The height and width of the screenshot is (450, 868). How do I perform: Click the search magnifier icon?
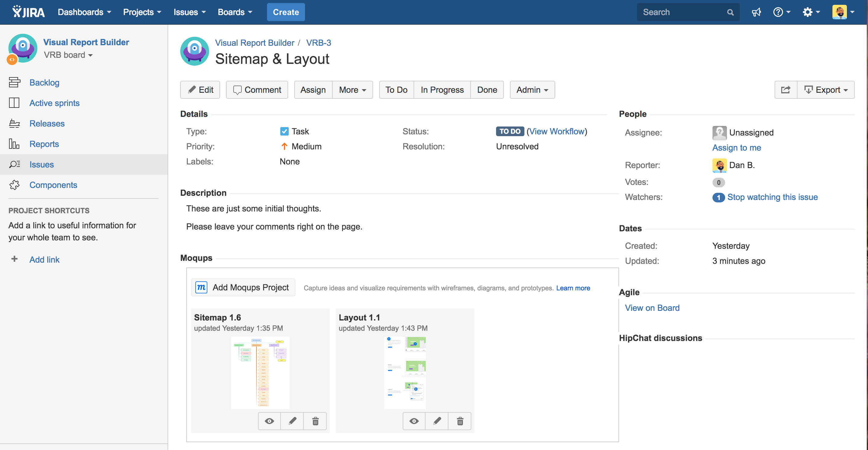(730, 12)
